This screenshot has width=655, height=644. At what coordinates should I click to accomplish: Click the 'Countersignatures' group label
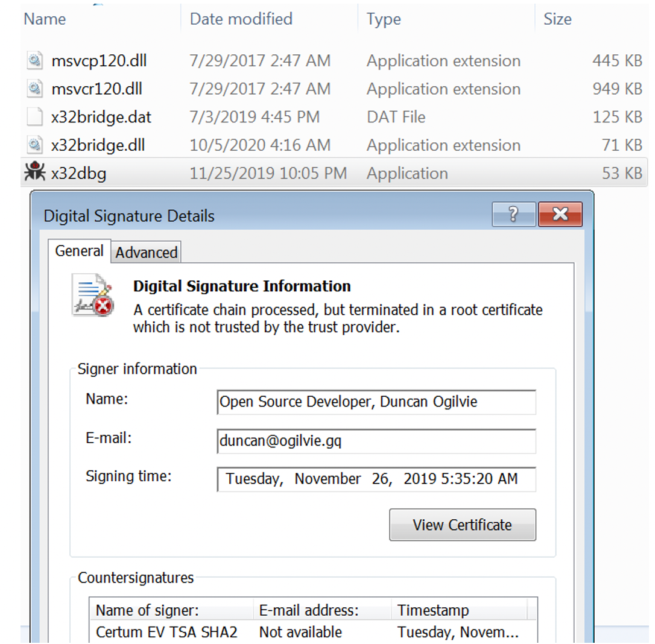(136, 578)
